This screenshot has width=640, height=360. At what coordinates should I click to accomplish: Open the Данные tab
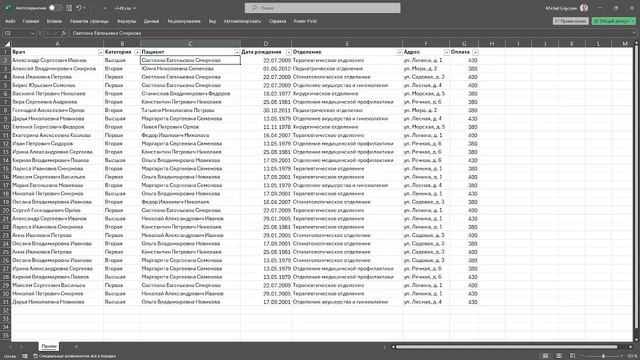click(151, 21)
